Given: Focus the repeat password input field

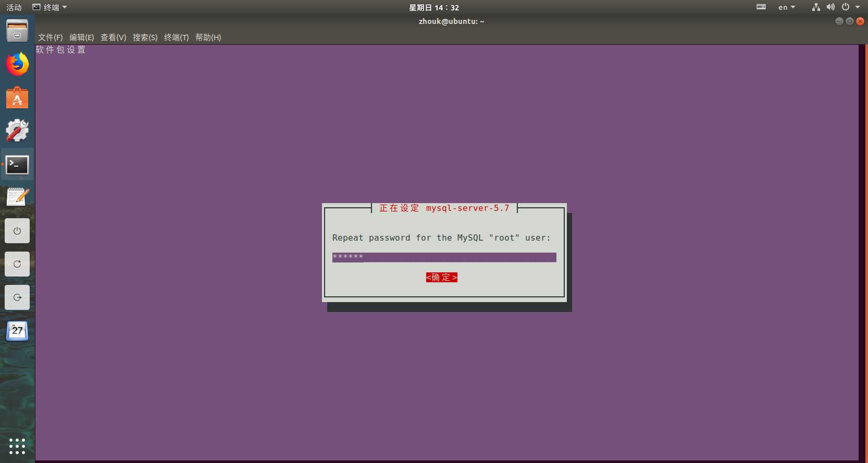Looking at the screenshot, I should tap(444, 257).
